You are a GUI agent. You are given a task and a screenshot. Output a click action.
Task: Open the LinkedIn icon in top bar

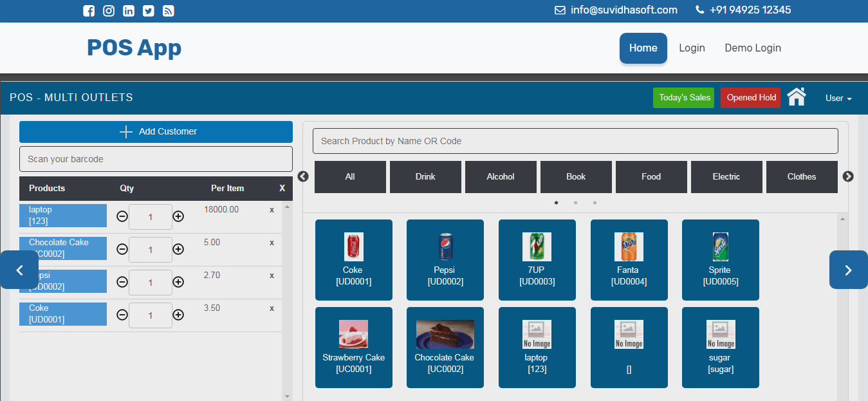128,10
